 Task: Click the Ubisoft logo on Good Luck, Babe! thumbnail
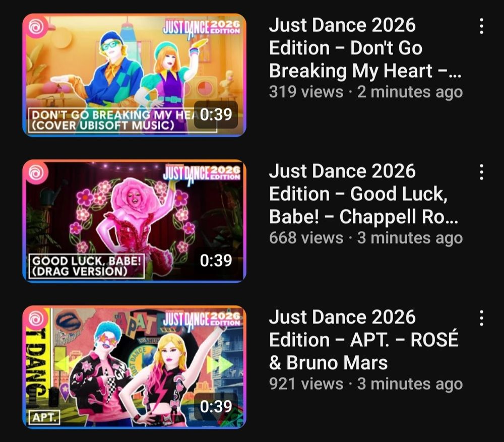(x=36, y=173)
